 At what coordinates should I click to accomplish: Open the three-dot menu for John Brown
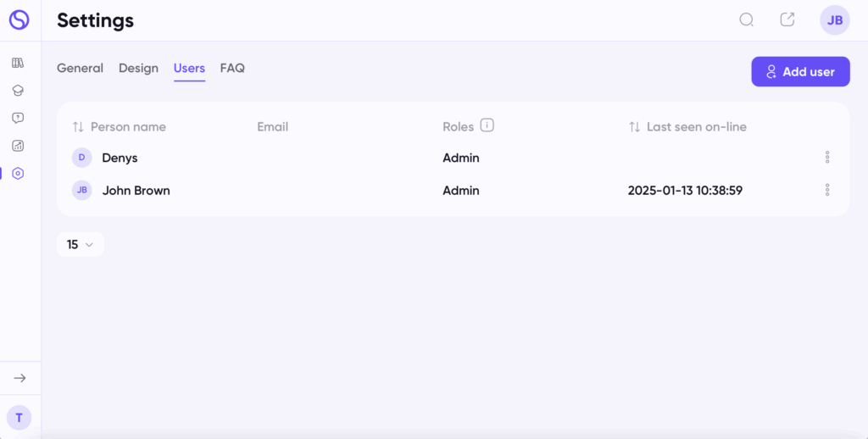click(x=827, y=190)
